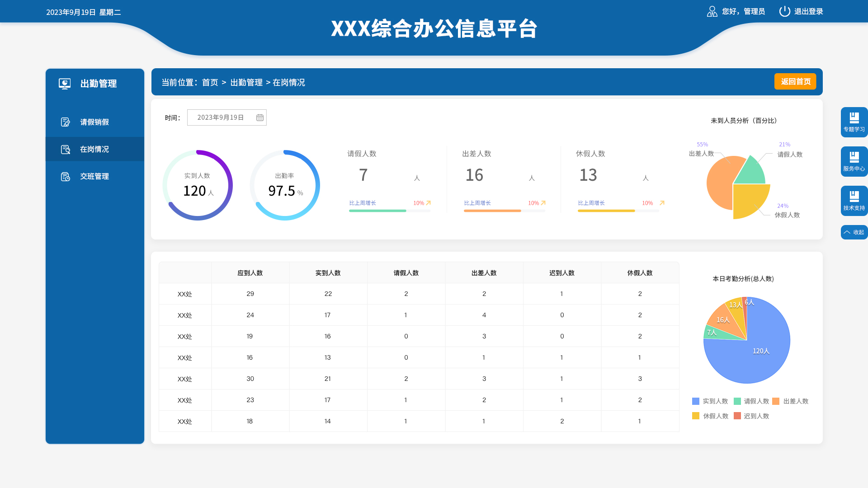Click 您好，管理员 greeting text
This screenshot has height=488, width=868.
tap(743, 11)
